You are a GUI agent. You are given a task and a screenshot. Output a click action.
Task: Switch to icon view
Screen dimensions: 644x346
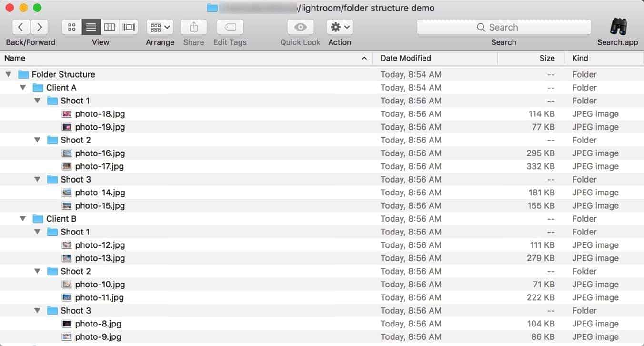[72, 27]
